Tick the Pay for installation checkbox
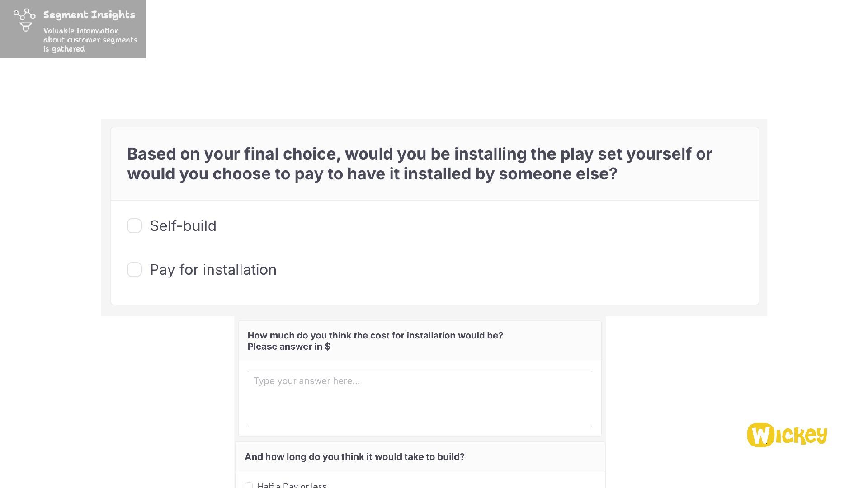 [x=134, y=269]
